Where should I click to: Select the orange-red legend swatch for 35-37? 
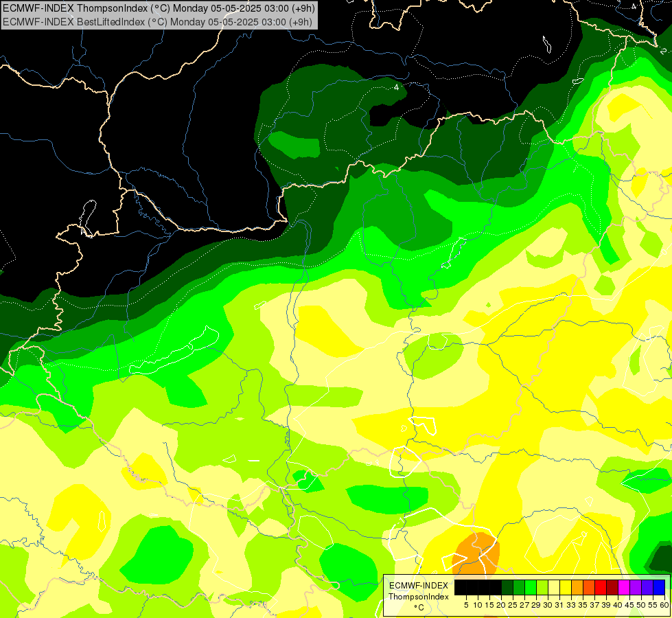point(589,587)
